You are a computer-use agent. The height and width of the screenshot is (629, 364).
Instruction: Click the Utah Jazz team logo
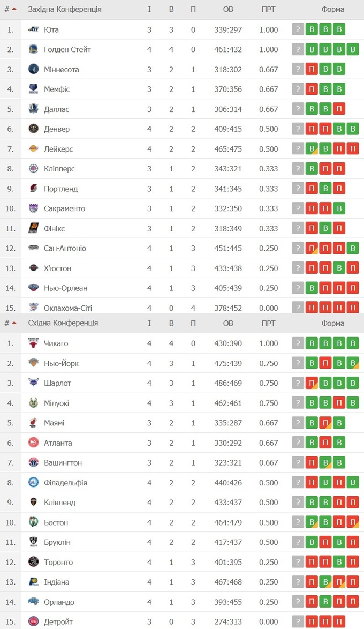[x=33, y=29]
